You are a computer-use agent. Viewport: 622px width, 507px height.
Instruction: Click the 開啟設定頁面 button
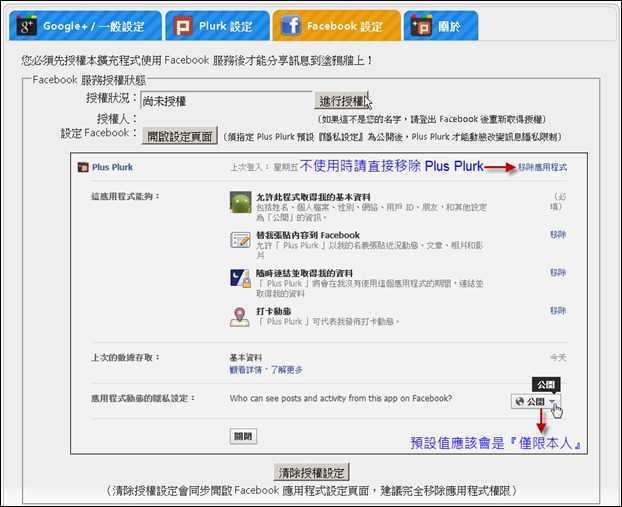pos(180,136)
